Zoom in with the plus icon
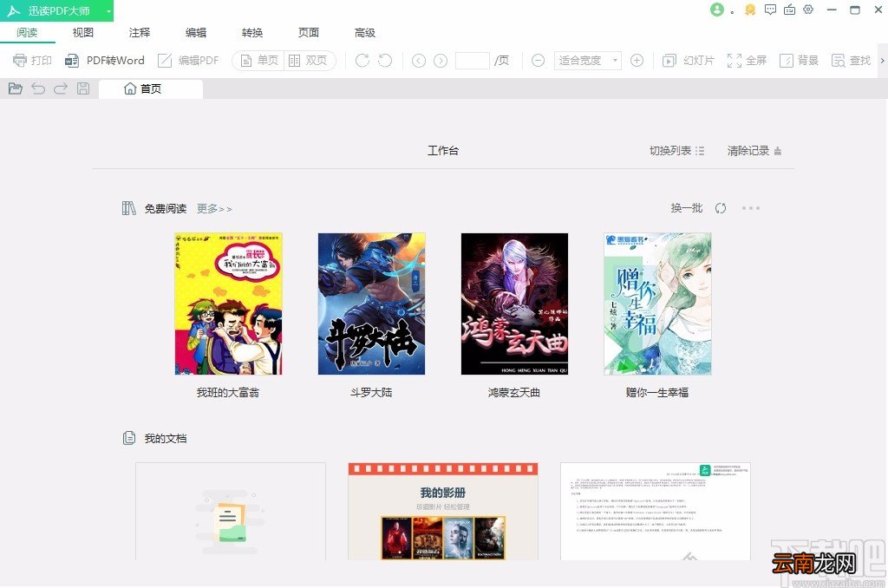 click(x=637, y=60)
